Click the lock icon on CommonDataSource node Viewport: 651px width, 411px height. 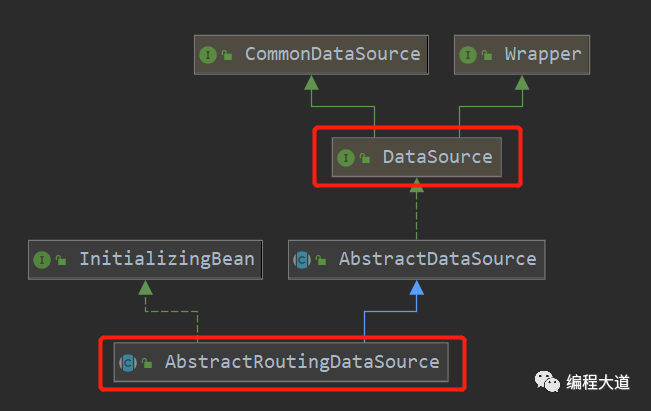click(x=227, y=56)
